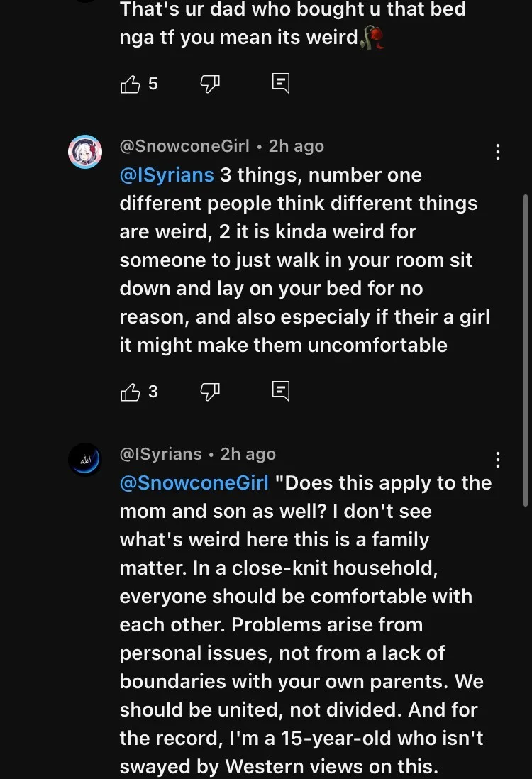Image resolution: width=532 pixels, height=779 pixels.
Task: Open SnowconeGirl's profile avatar
Action: click(x=85, y=152)
